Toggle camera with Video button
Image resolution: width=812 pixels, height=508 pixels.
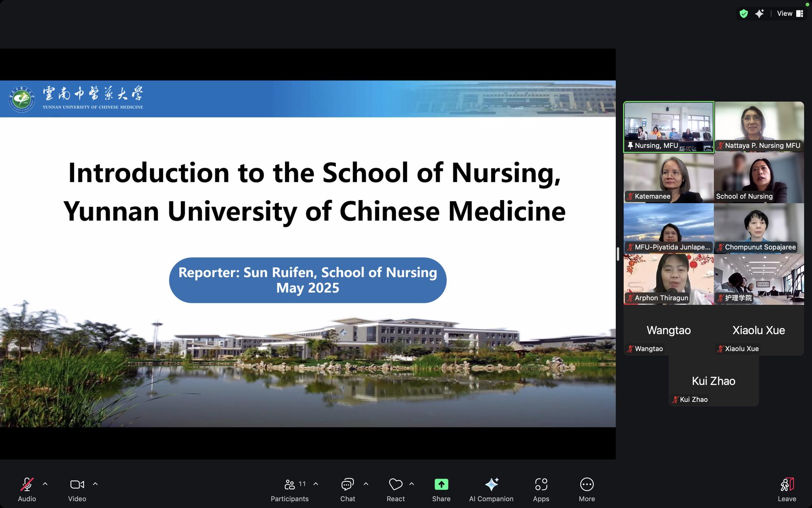pyautogui.click(x=77, y=484)
